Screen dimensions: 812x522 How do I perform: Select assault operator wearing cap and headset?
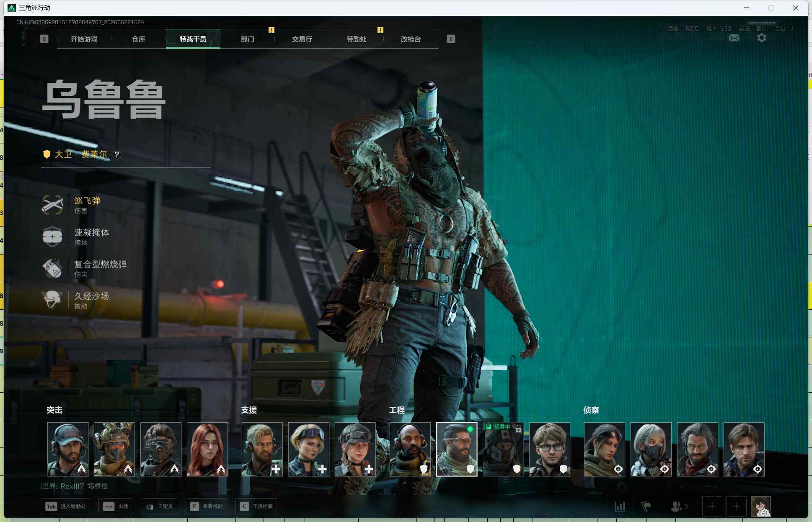(68, 449)
